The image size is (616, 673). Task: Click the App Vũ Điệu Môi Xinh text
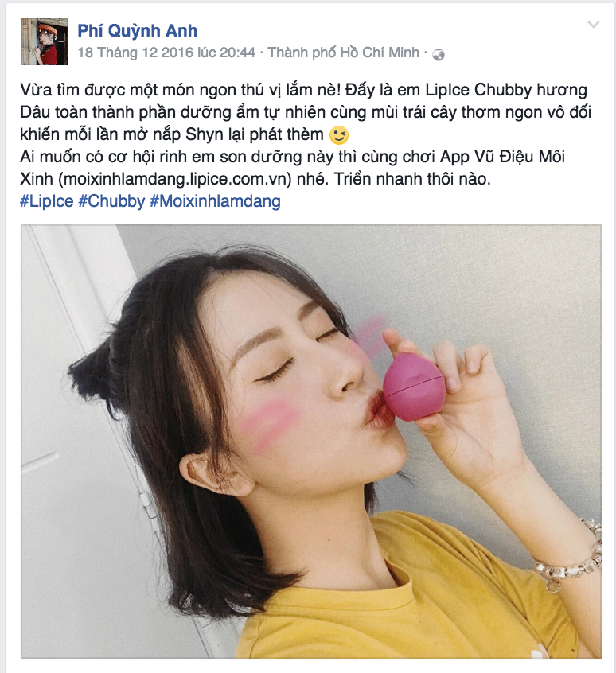(x=292, y=168)
